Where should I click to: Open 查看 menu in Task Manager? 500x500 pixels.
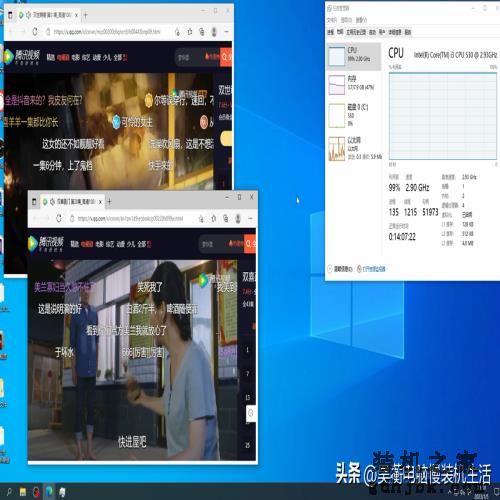361,20
